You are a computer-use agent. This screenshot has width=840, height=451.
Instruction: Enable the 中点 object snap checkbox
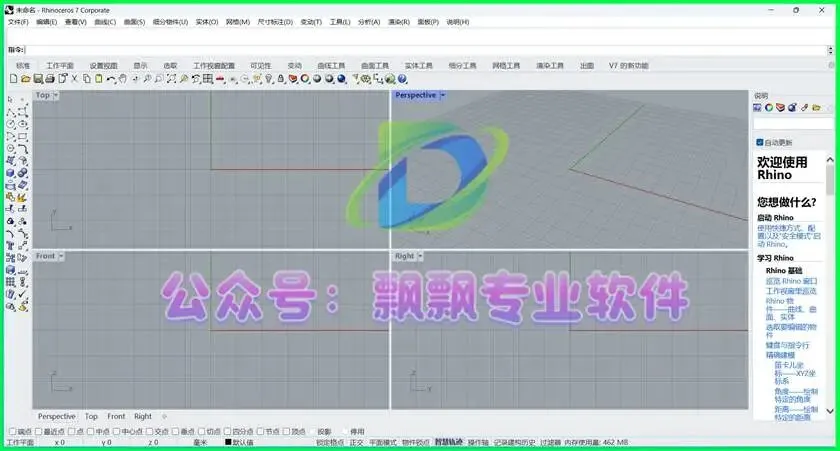(90, 431)
